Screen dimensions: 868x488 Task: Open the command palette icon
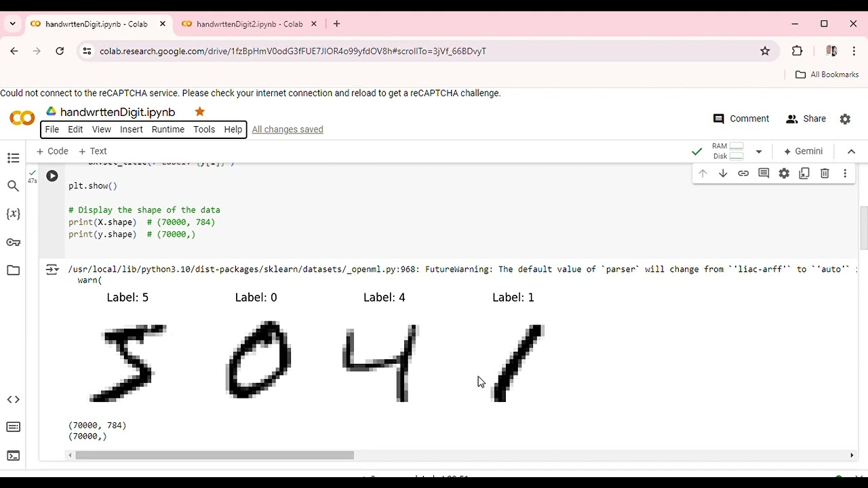click(x=13, y=427)
